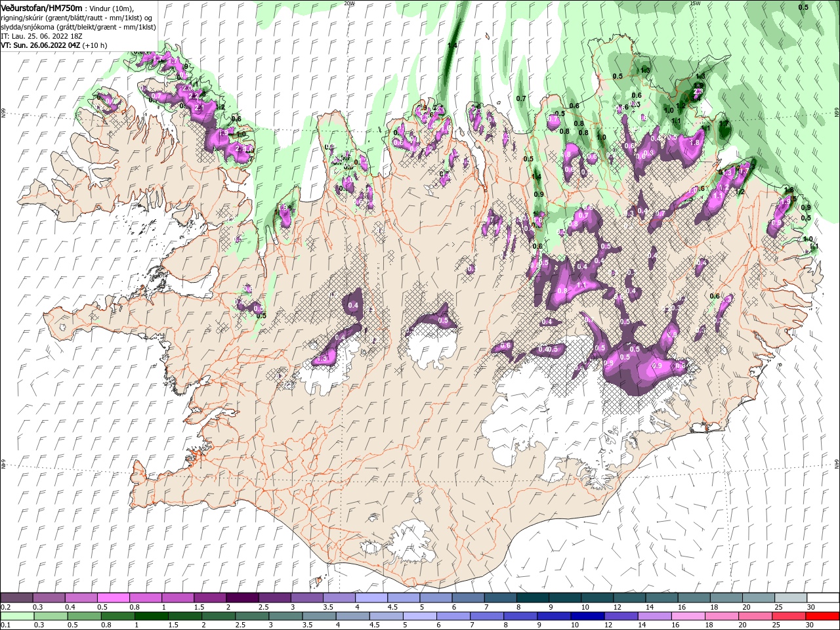The width and height of the screenshot is (840, 630).
Task: Click the VT: Sun. 26.06.2022 04Z valid time
Action: click(x=41, y=45)
